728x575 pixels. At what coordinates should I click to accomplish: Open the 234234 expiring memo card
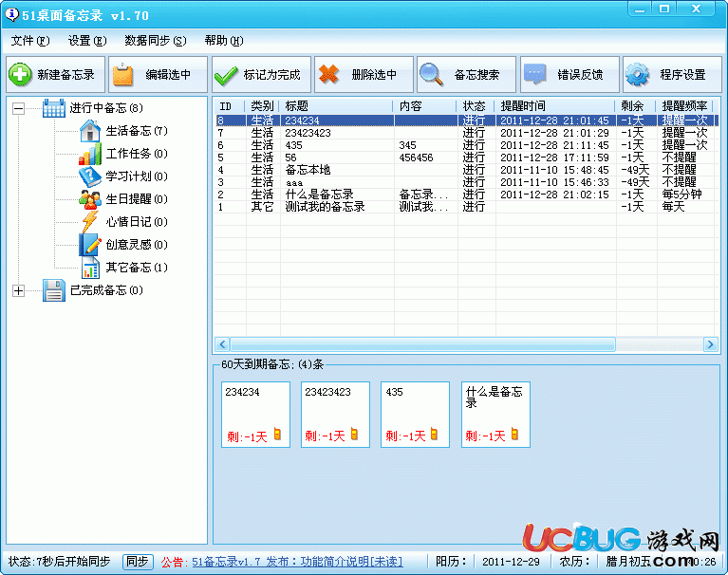(256, 415)
